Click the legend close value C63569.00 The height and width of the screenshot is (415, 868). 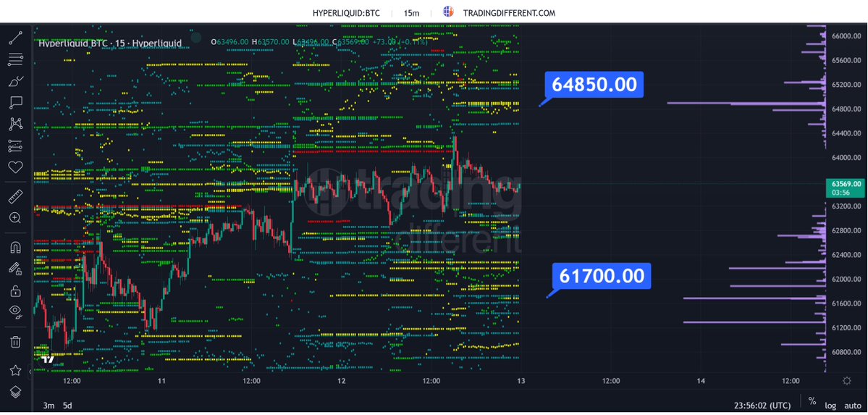352,41
